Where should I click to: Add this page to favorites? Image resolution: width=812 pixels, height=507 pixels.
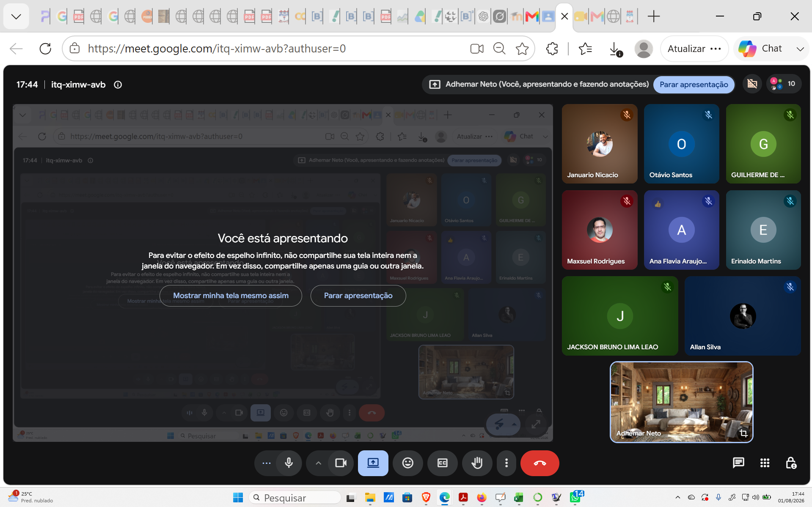523,49
